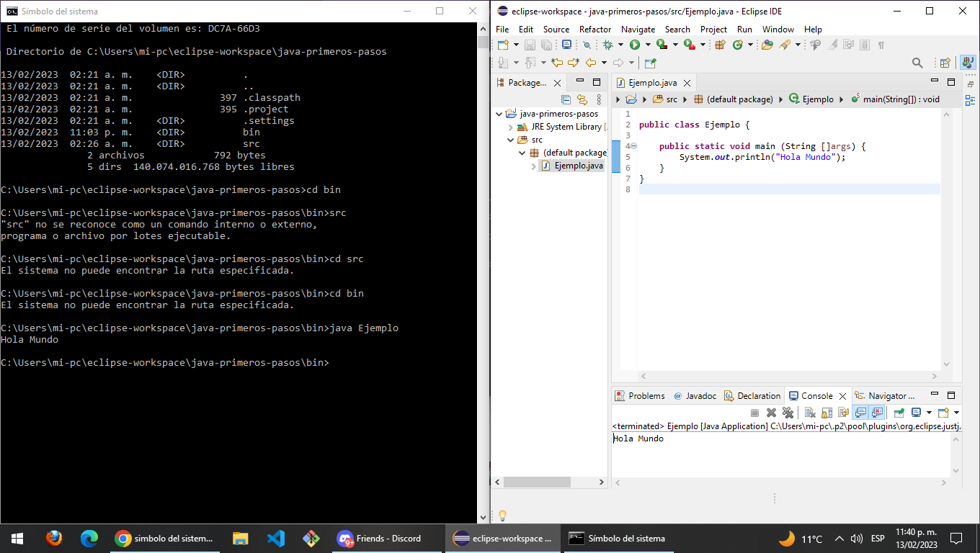Image resolution: width=980 pixels, height=553 pixels.
Task: Click the Search flashlight toolbar icon
Action: (x=786, y=45)
